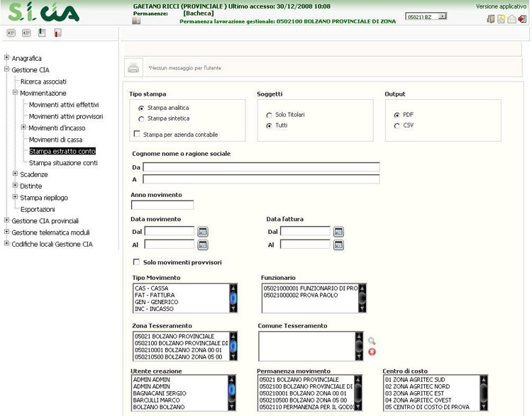The height and width of the screenshot is (416, 532).
Task: Open calendar picker for Data movimento Dal
Action: [x=203, y=232]
